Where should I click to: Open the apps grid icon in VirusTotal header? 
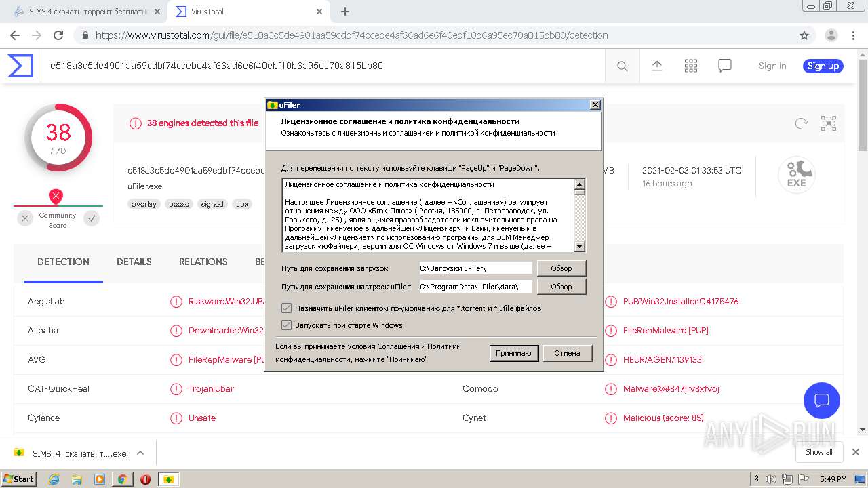point(691,66)
